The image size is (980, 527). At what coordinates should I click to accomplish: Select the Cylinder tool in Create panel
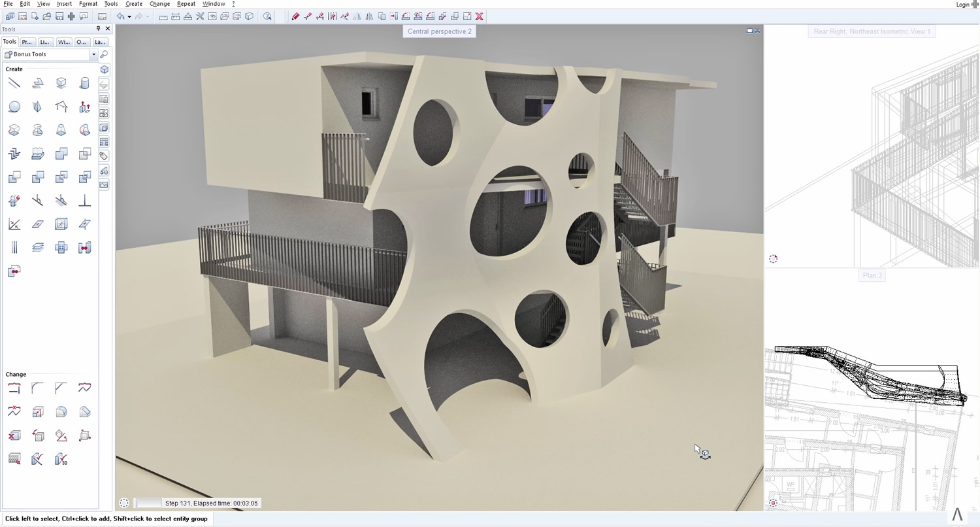click(x=84, y=83)
